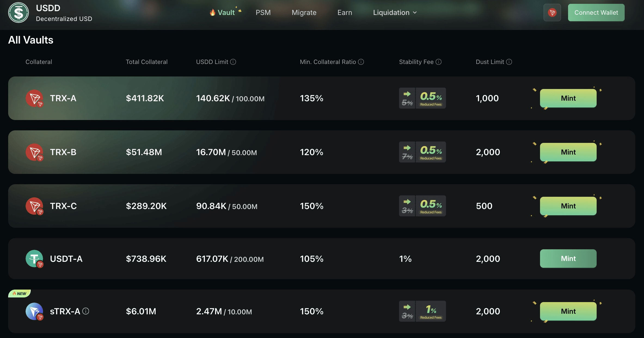
Task: Click info icon beside sTRX-A
Action: 86,311
